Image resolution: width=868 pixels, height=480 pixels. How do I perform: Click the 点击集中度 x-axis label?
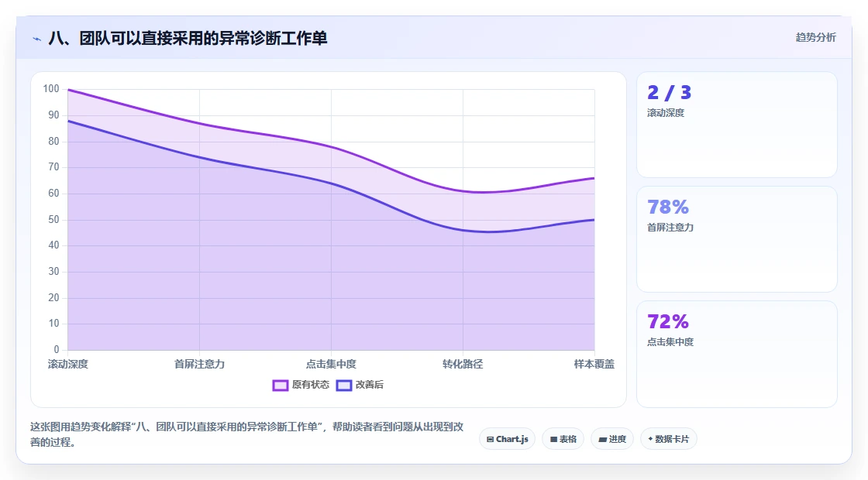coord(331,364)
